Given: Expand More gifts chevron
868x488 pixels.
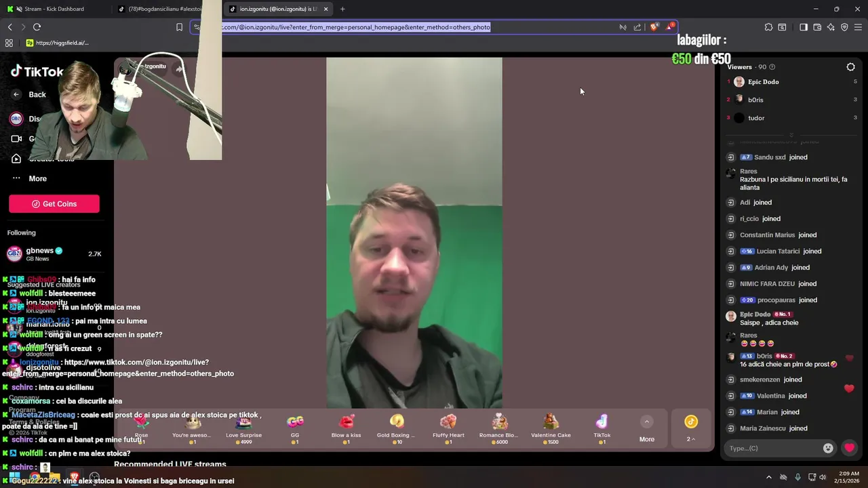Looking at the screenshot, I should 647,422.
